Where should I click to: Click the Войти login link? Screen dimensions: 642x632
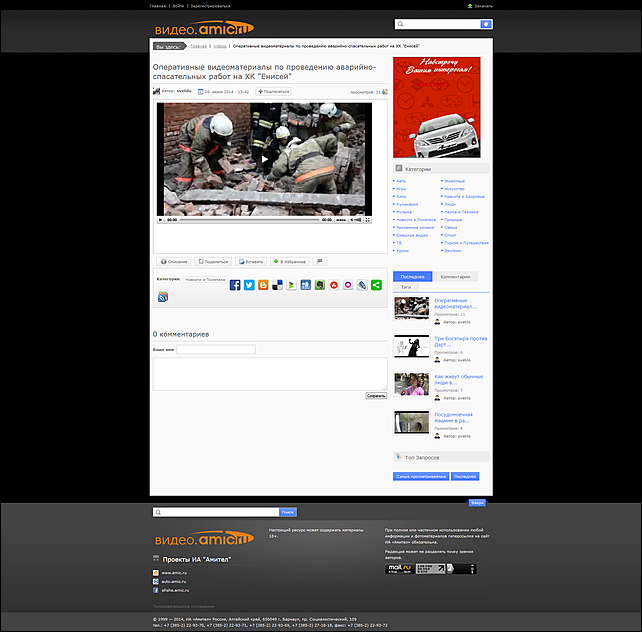pos(177,5)
